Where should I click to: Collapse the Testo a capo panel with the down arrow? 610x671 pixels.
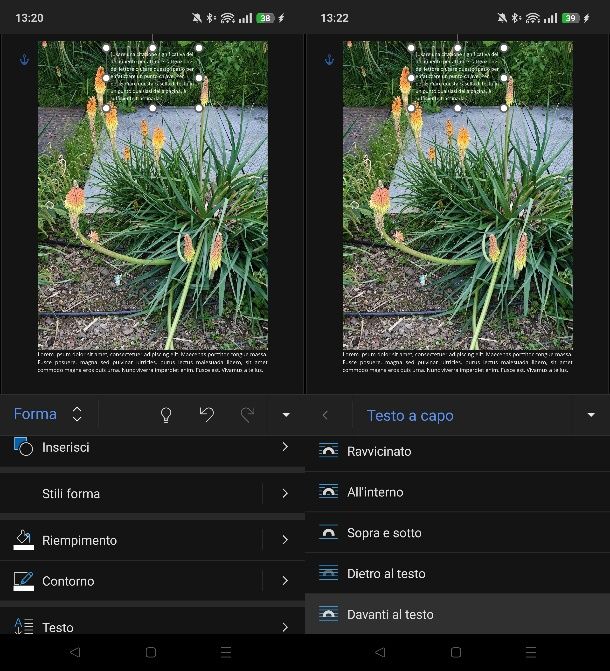point(590,415)
